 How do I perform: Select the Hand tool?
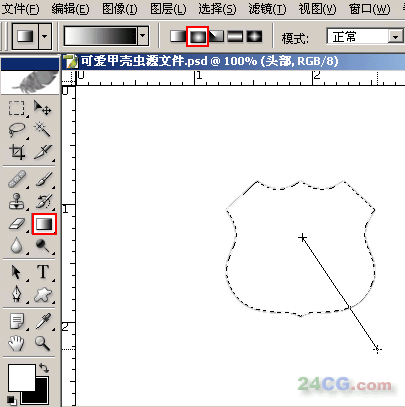pos(17,343)
